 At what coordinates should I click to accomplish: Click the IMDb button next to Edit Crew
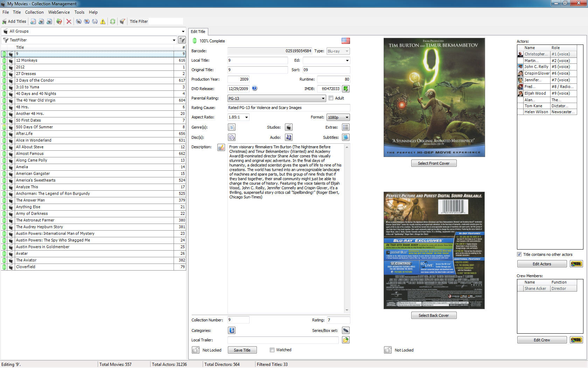click(576, 340)
